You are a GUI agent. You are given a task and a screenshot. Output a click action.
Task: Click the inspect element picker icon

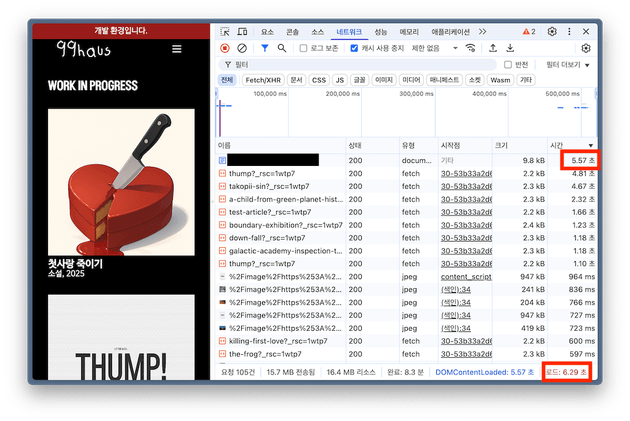(224, 32)
